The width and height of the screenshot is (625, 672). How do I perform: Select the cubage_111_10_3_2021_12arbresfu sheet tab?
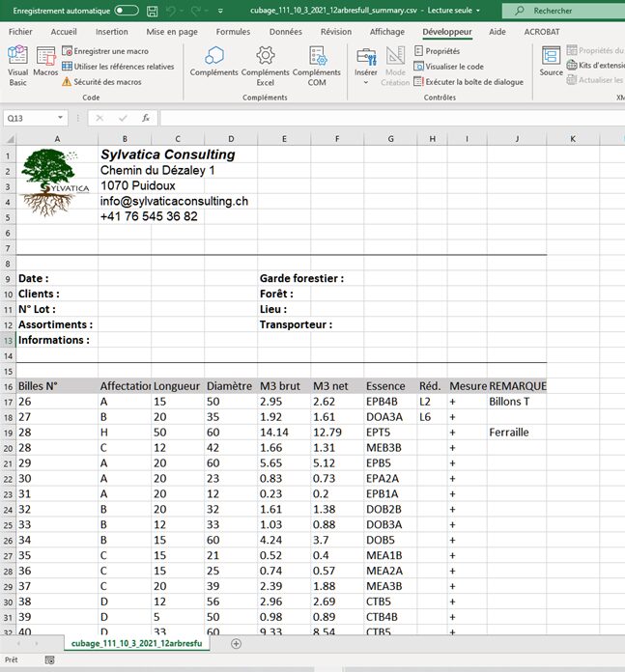point(136,643)
